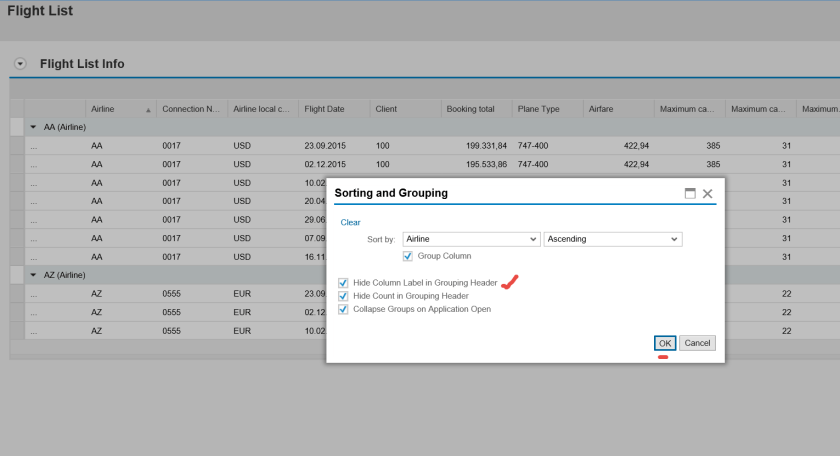840x456 pixels.
Task: Click the Connection Number column header
Action: point(190,109)
